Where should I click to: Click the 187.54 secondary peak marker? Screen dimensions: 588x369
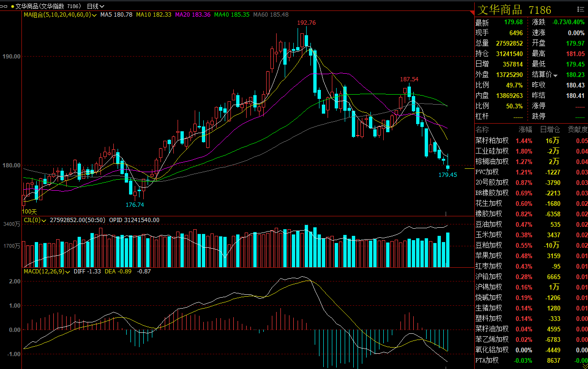409,79
